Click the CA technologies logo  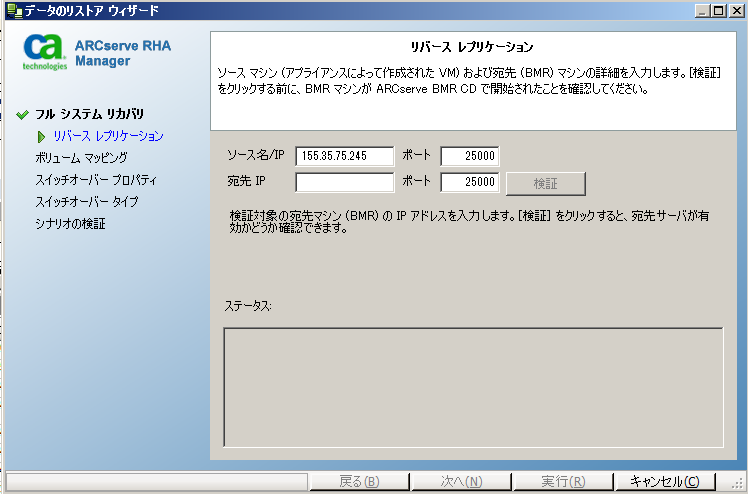tap(44, 52)
